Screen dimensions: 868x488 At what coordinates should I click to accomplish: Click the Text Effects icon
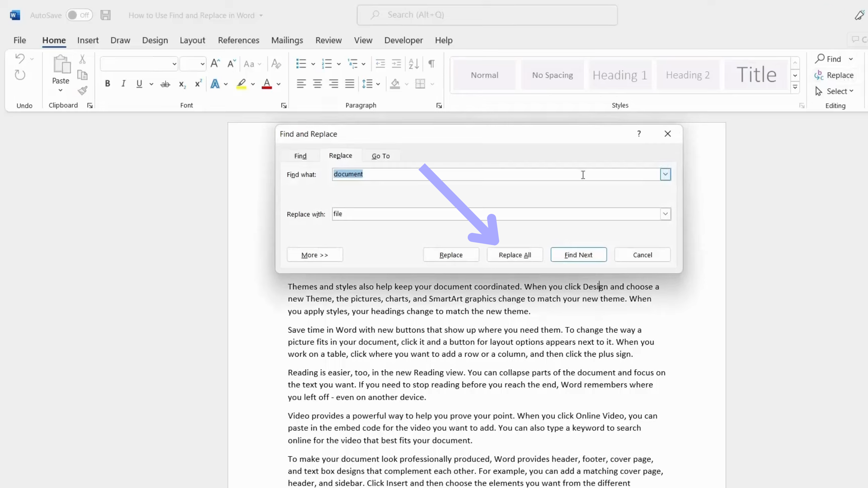[215, 83]
